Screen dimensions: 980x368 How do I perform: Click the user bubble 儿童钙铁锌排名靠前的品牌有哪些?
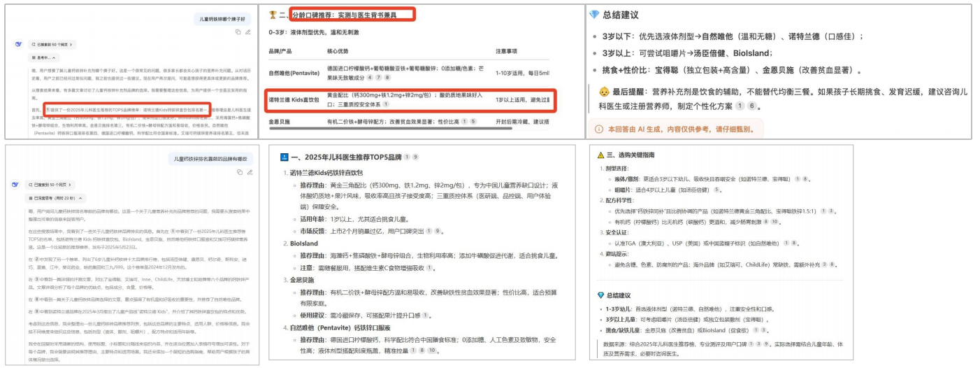click(212, 159)
